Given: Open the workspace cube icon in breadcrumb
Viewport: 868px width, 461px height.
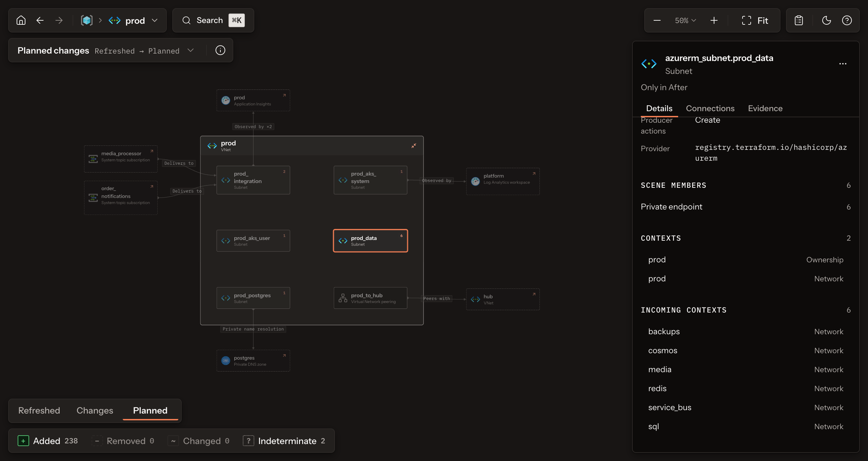Looking at the screenshot, I should coord(86,20).
